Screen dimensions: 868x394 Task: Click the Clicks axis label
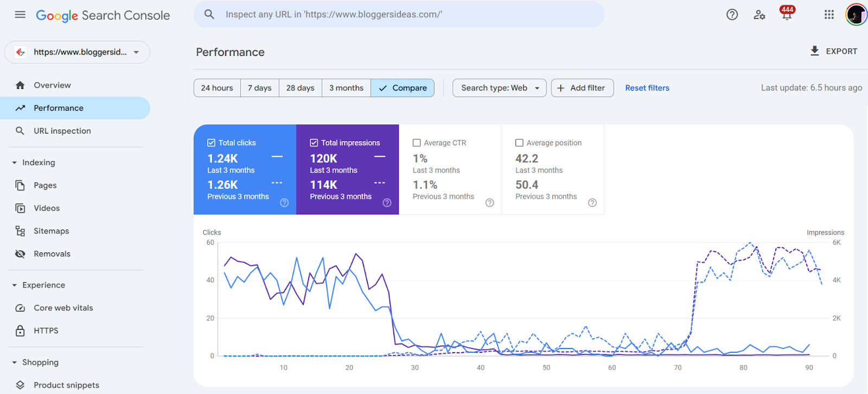coord(212,233)
